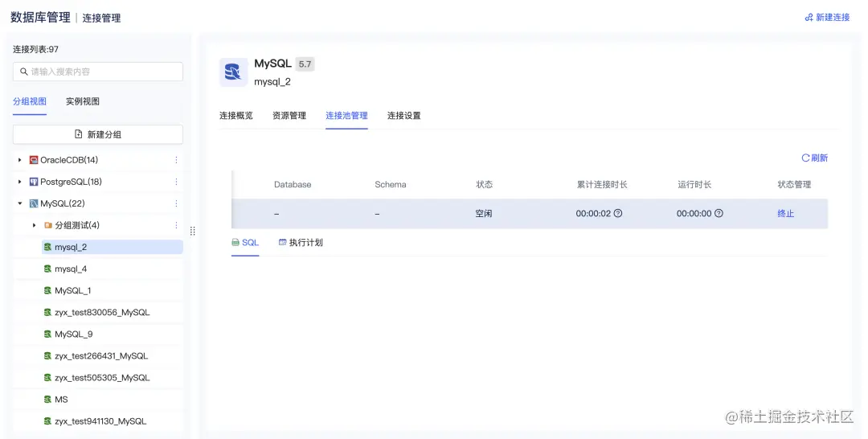Screen dimensions: 868x439
Task: Click 新建连接 at top right
Action: coord(828,17)
